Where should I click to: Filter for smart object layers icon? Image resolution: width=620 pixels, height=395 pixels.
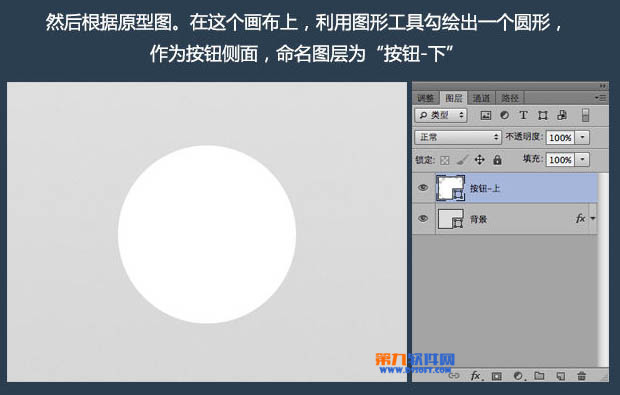561,115
